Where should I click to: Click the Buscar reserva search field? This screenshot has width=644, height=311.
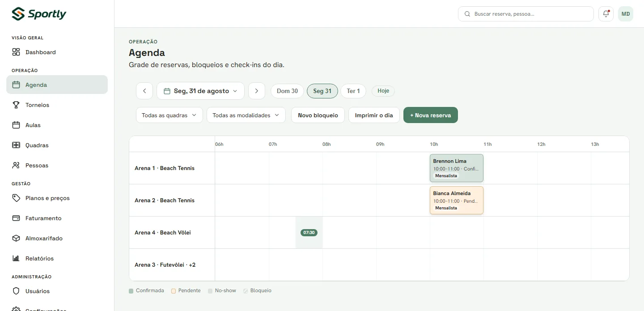[x=526, y=14]
